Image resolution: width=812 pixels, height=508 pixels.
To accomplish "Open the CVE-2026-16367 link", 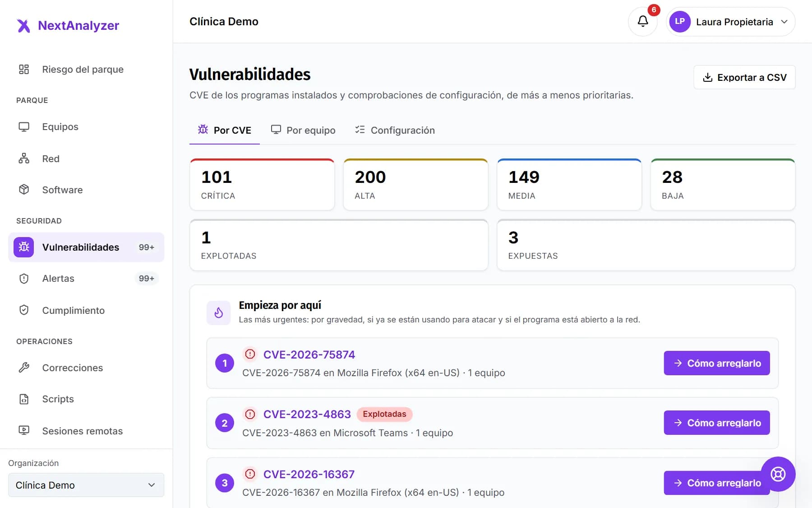I will (x=309, y=474).
